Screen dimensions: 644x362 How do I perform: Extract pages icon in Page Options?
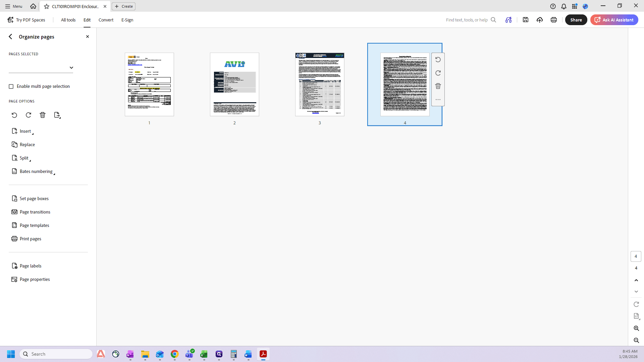(x=57, y=115)
